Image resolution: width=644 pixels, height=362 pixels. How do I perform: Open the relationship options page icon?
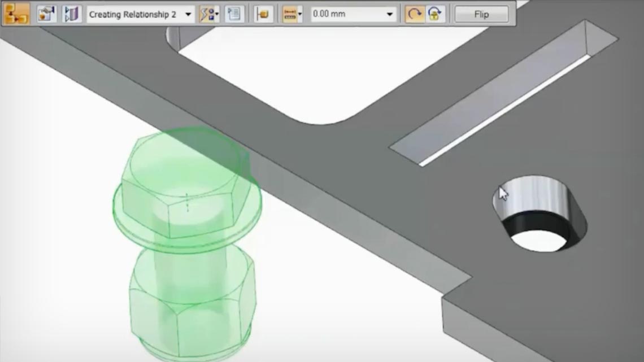233,12
